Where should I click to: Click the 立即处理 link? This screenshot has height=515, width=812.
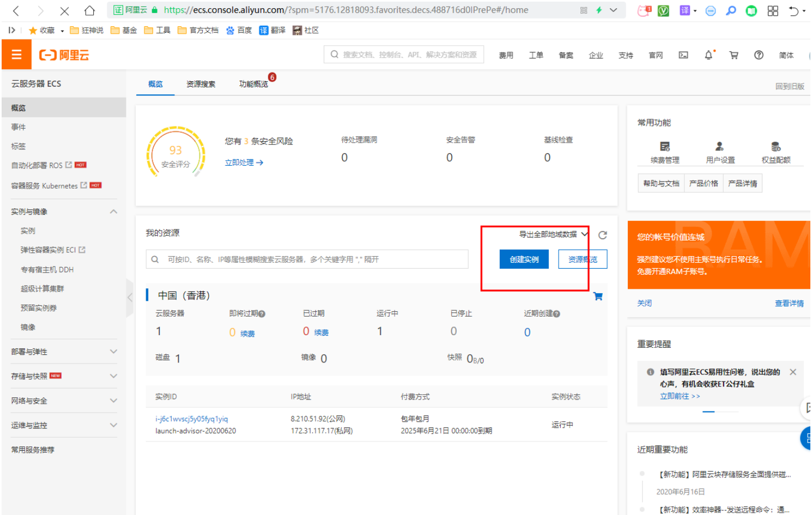[x=244, y=162]
